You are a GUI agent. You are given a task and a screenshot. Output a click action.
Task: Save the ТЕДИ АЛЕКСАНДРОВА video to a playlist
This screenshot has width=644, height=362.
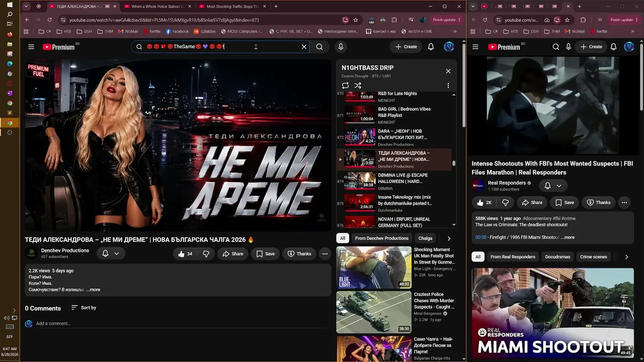click(x=265, y=254)
